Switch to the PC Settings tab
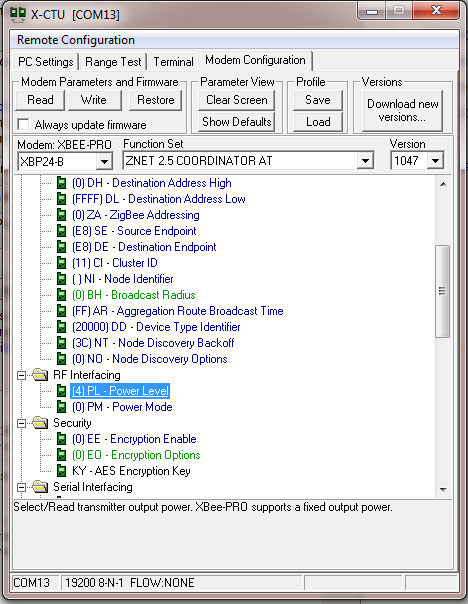 [x=45, y=62]
